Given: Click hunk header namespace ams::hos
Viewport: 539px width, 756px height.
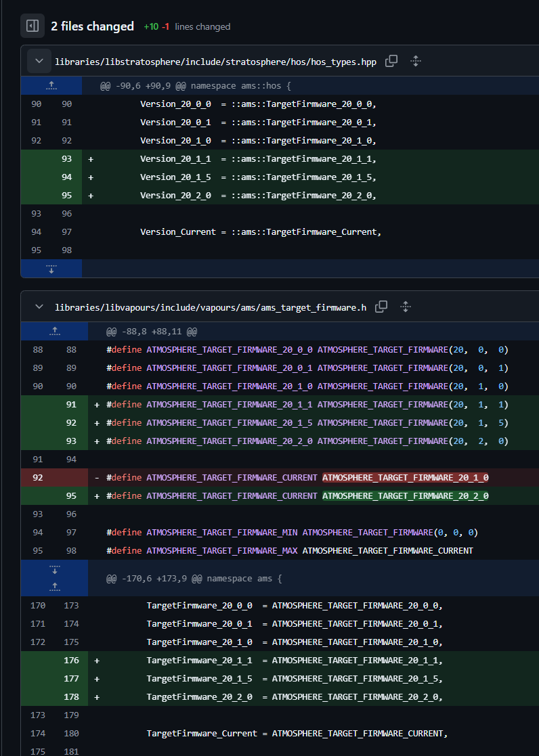Looking at the screenshot, I should point(196,86).
